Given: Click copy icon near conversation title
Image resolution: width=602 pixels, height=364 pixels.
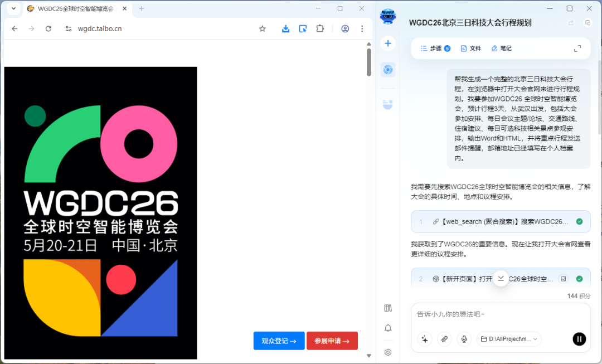Looking at the screenshot, I should (588, 23).
